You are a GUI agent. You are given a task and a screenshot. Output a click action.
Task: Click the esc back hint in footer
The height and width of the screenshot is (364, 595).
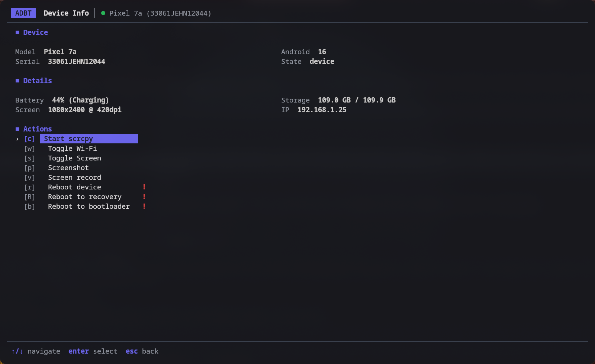tap(142, 351)
